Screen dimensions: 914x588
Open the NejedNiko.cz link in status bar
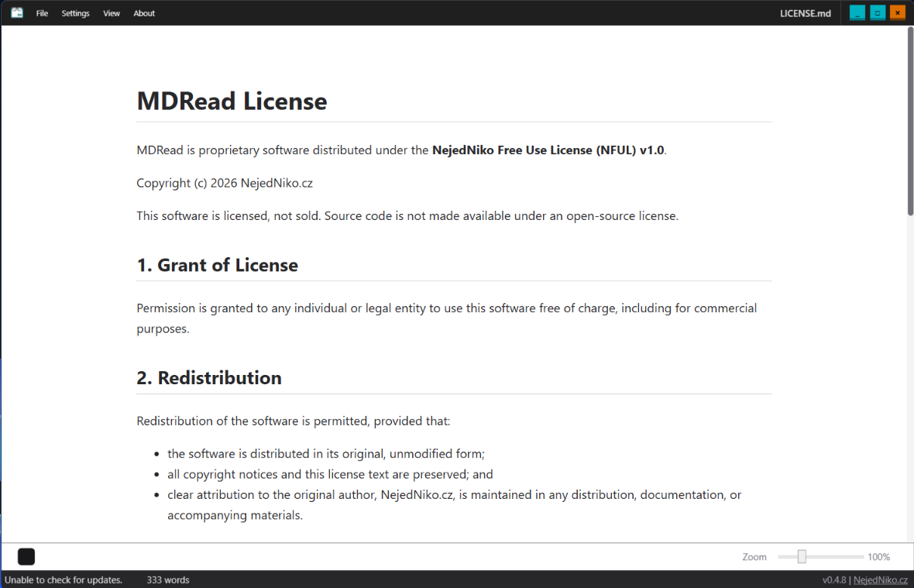(880, 579)
